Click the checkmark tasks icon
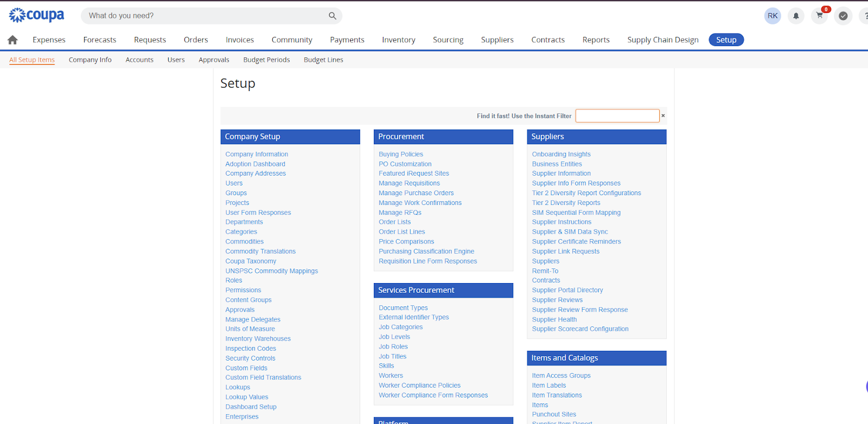The image size is (868, 424). click(843, 16)
